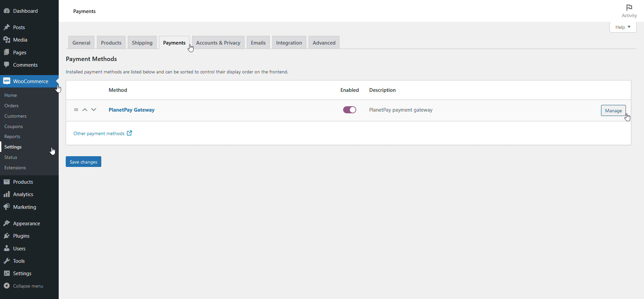This screenshot has width=644, height=299.
Task: Click Manage for PlanetPay Gateway
Action: pos(613,111)
